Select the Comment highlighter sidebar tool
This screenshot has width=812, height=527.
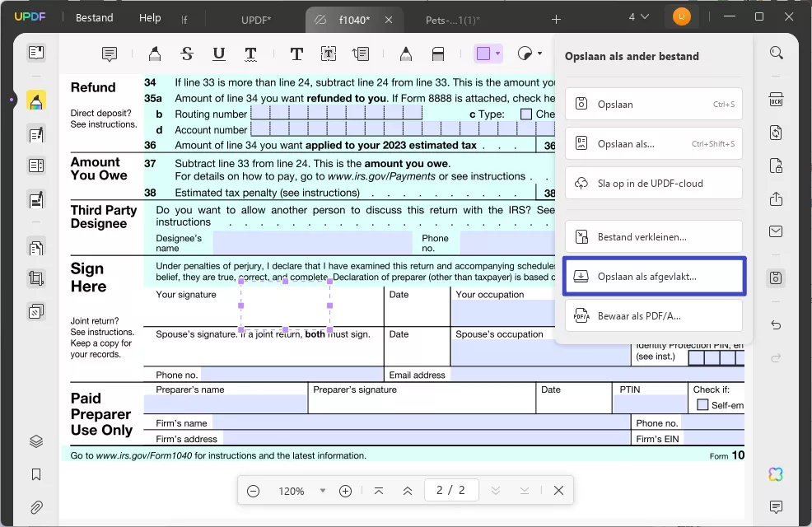click(36, 100)
